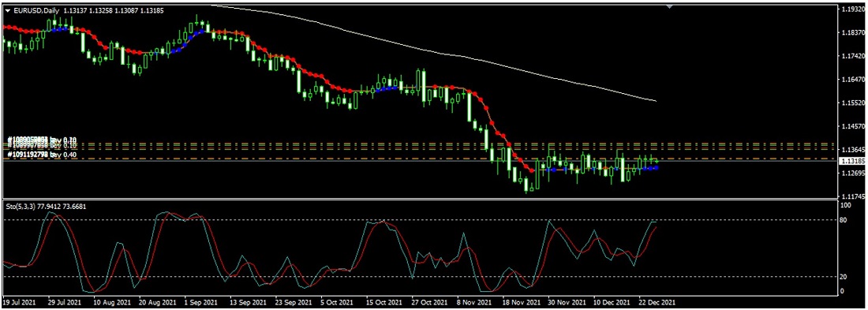
Task: Click the stochastic scale value 100
Action: (846, 205)
